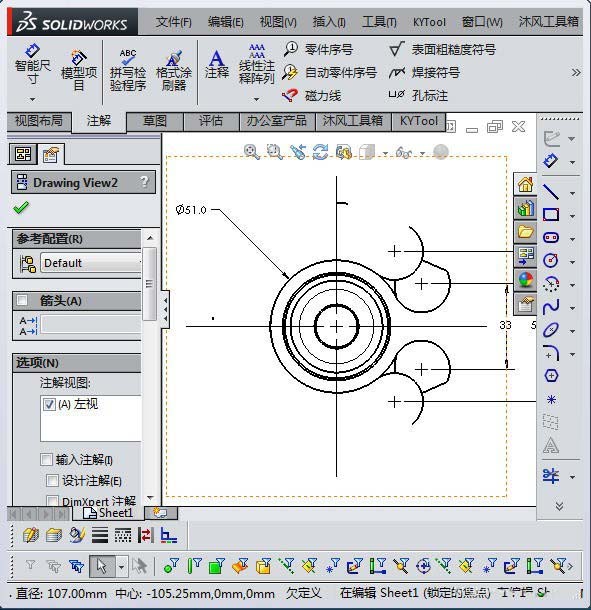Image resolution: width=591 pixels, height=610 pixels.
Task: Click the Rotate view icon
Action: pyautogui.click(x=321, y=152)
